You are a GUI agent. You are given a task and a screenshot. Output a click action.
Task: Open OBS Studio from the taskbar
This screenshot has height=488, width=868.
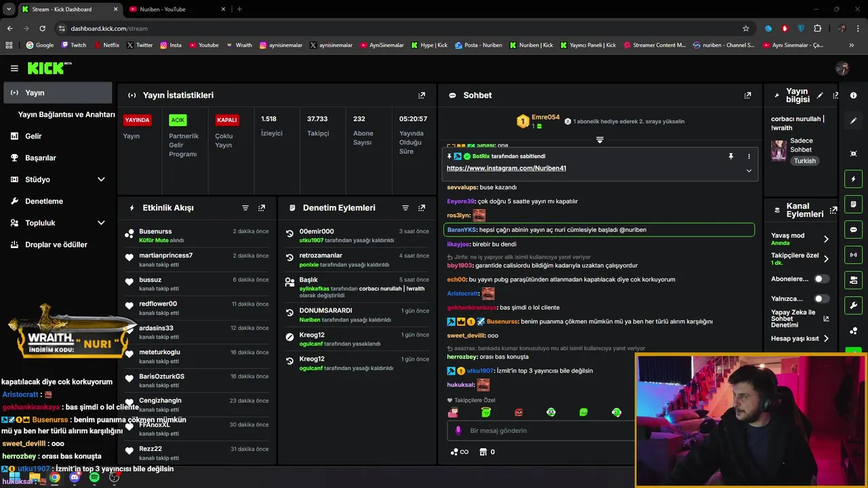click(x=114, y=478)
